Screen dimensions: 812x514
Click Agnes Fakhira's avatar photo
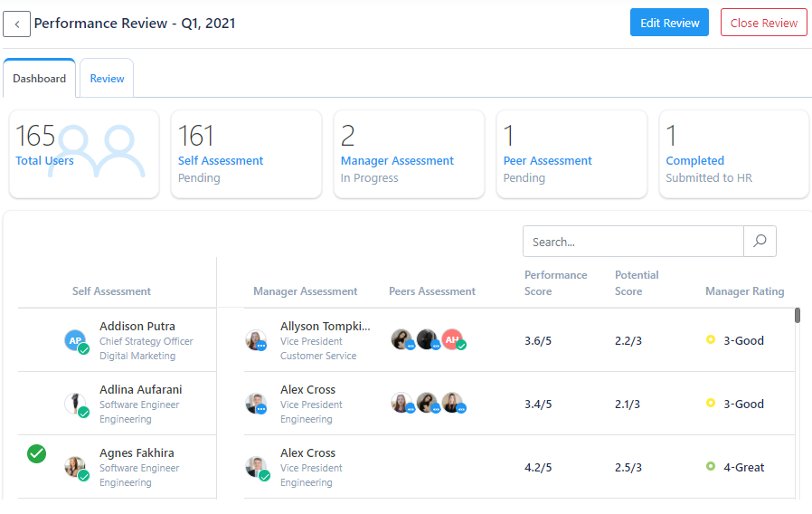click(x=75, y=467)
